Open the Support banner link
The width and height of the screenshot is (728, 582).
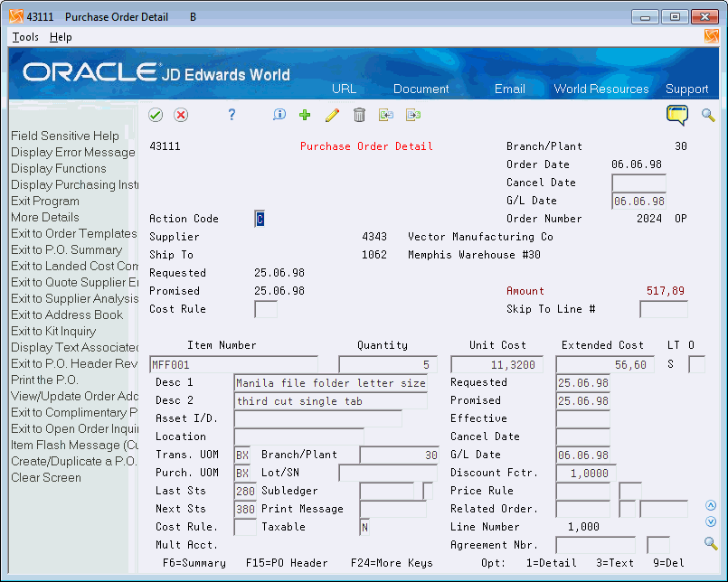pos(687,89)
